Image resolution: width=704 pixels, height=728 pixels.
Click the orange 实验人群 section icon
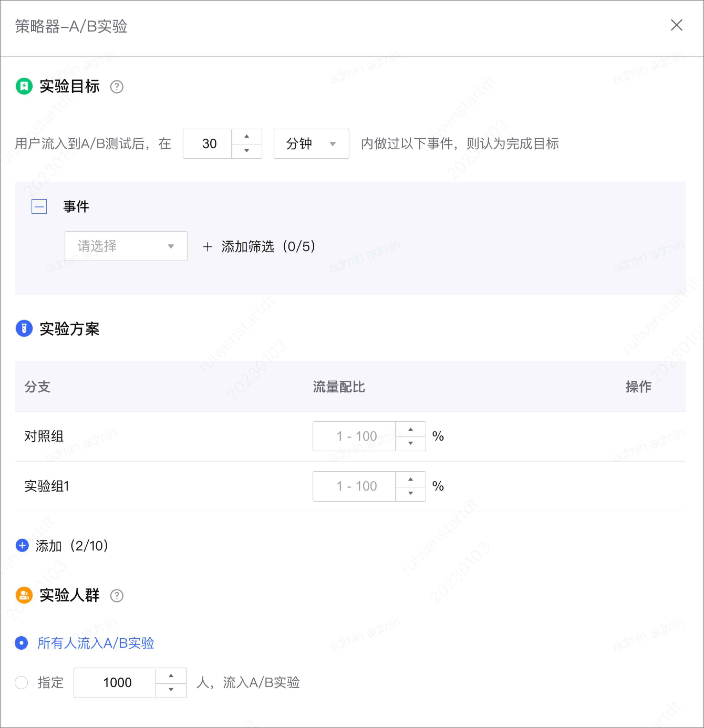tap(24, 595)
